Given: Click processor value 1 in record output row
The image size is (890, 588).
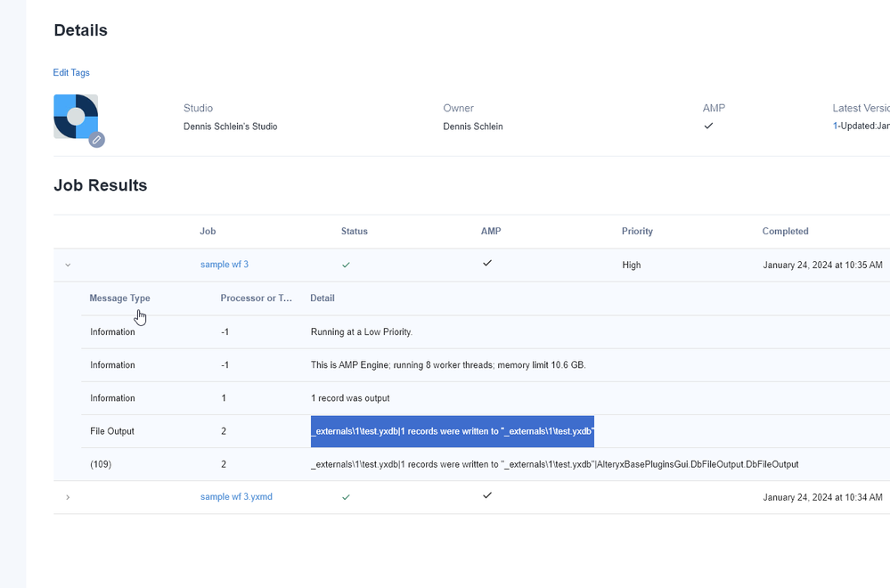Looking at the screenshot, I should (x=224, y=398).
